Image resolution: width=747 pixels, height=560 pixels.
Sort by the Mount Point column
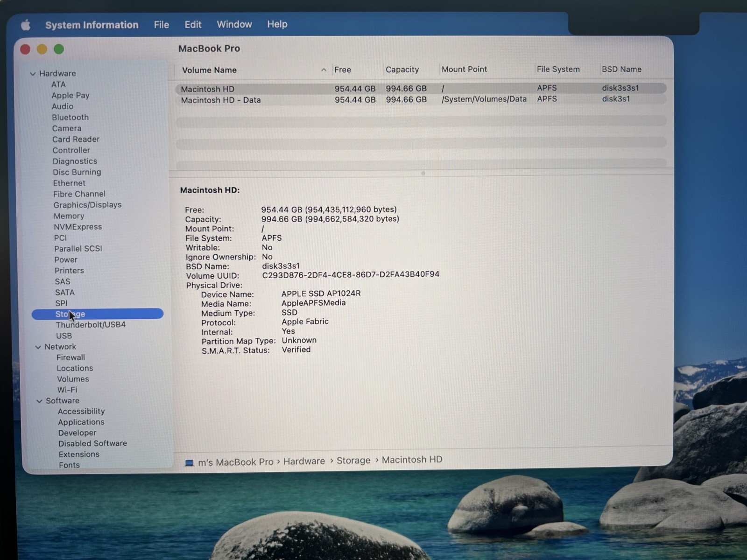tap(464, 70)
